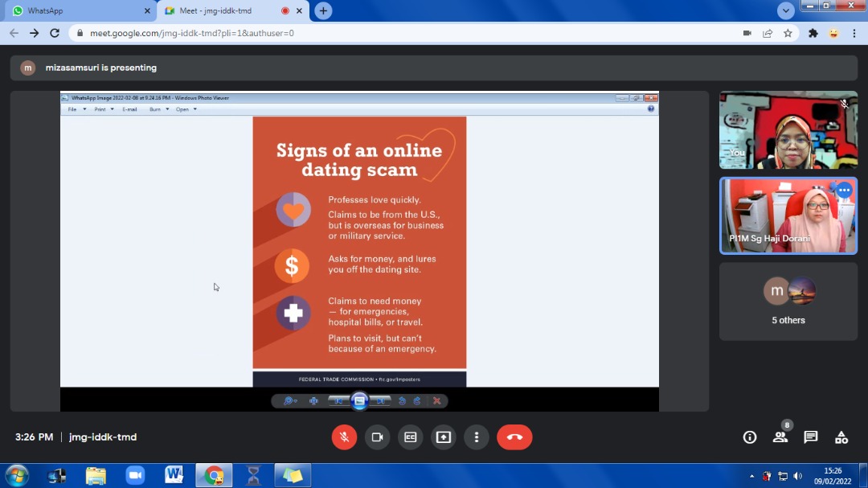
Task: Switch to the WhatsApp browser tab
Action: point(79,11)
